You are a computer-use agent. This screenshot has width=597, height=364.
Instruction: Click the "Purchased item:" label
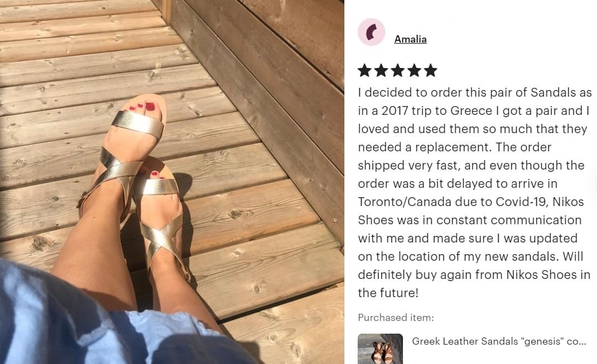(396, 318)
